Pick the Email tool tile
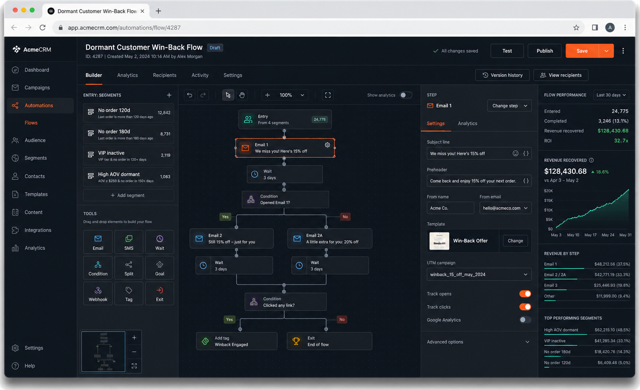 [x=98, y=242]
